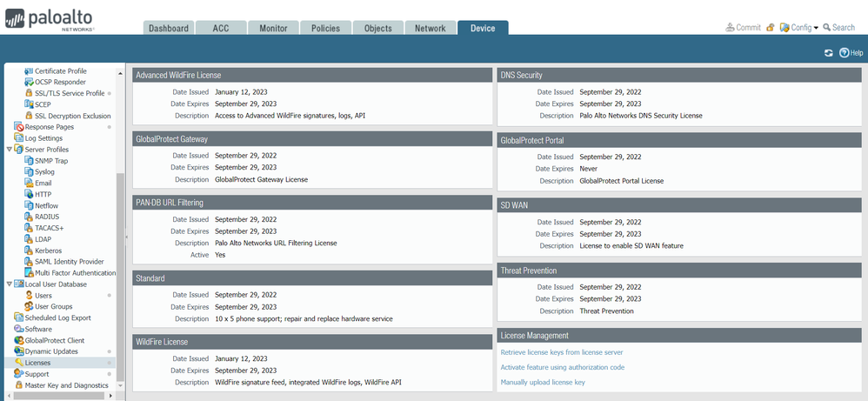The image size is (868, 401).
Task: Click the Netflow icon
Action: 30,205
